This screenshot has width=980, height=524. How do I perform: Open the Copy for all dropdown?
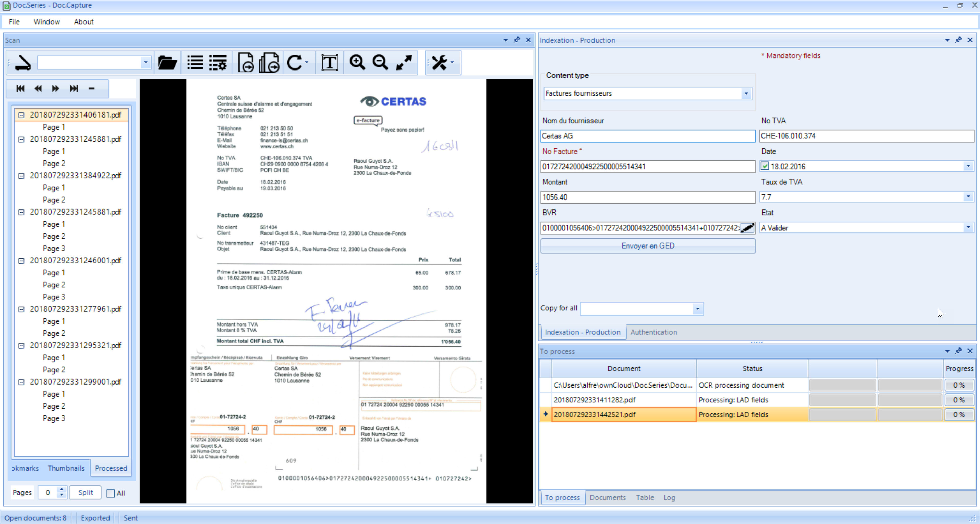point(698,309)
